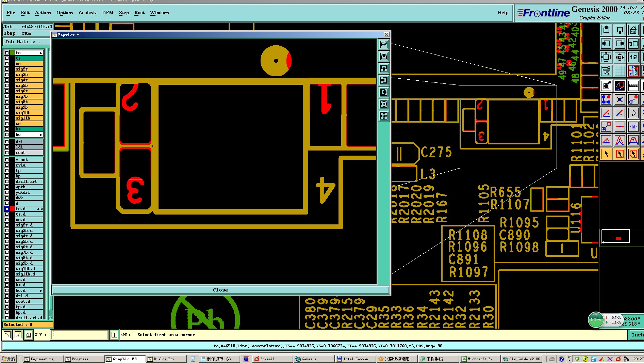This screenshot has height=363, width=644.
Task: Choose the rectangle area select tool
Action: click(x=620, y=154)
